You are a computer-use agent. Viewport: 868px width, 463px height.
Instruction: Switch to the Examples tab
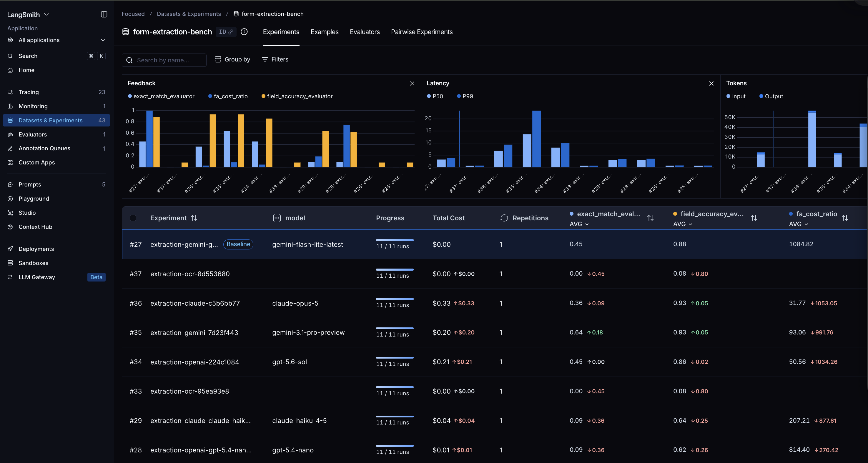(325, 32)
